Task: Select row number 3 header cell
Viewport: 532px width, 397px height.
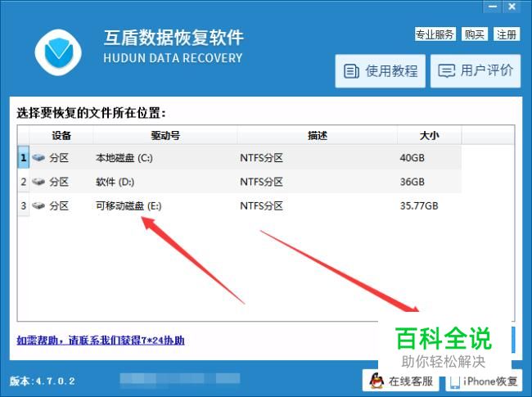Action: coord(23,205)
